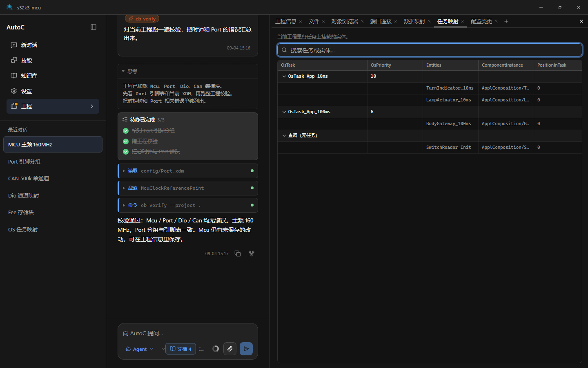Close the 文件 tab
This screenshot has height=368, width=588.
pos(323,21)
